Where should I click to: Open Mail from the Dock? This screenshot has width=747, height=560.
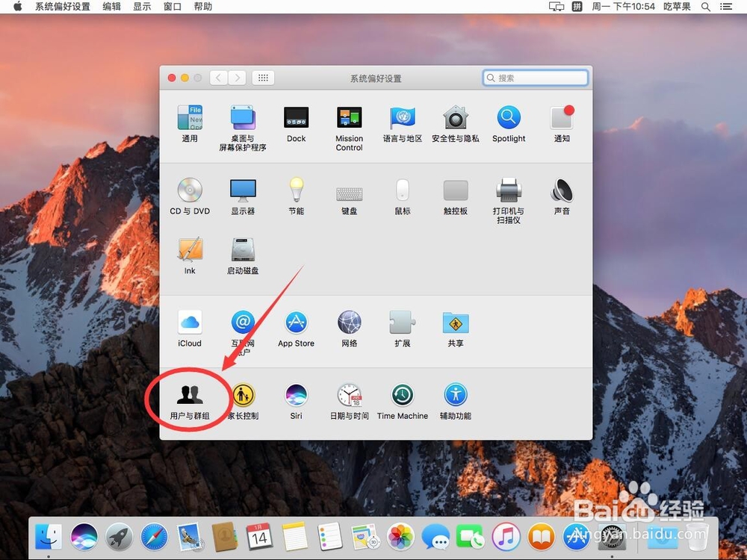point(190,537)
